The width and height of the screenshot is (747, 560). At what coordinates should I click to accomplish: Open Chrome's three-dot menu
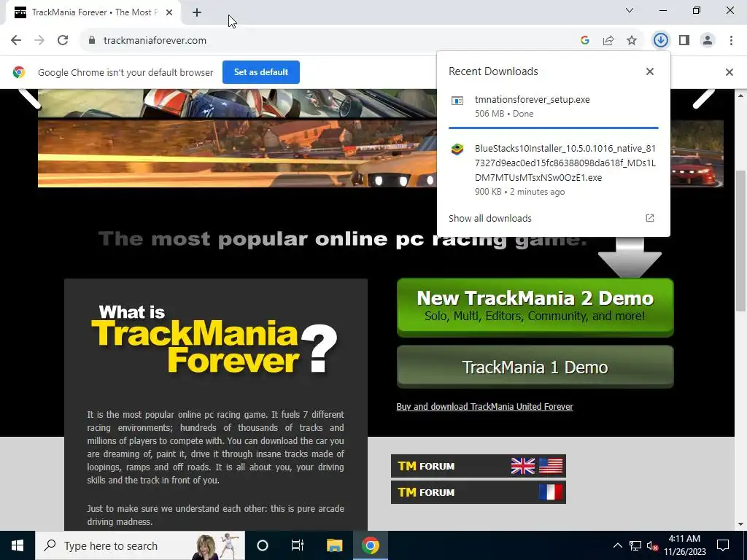731,40
